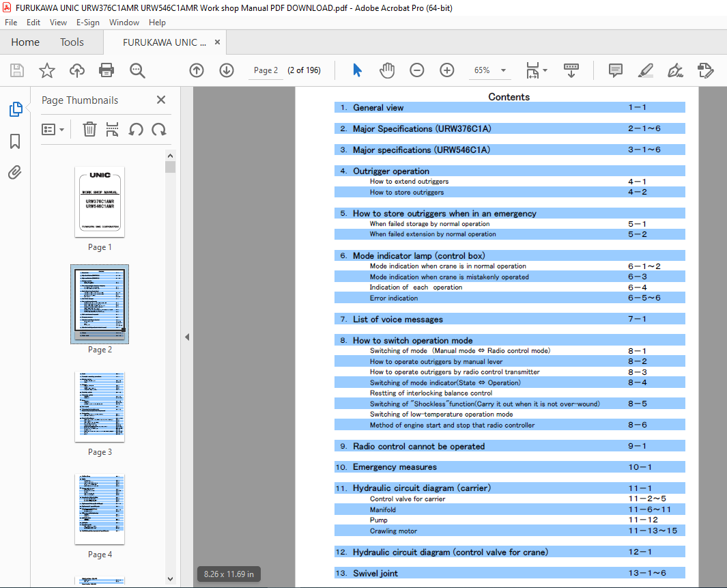Image resolution: width=727 pixels, height=588 pixels.
Task: Go to the previous page arrow
Action: click(x=197, y=70)
